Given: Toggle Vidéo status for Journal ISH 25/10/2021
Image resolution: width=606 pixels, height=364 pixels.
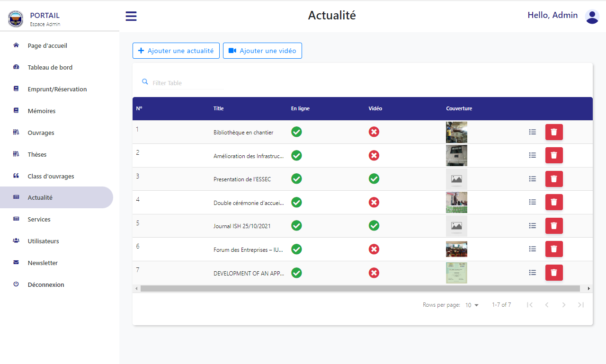Looking at the screenshot, I should (x=374, y=226).
